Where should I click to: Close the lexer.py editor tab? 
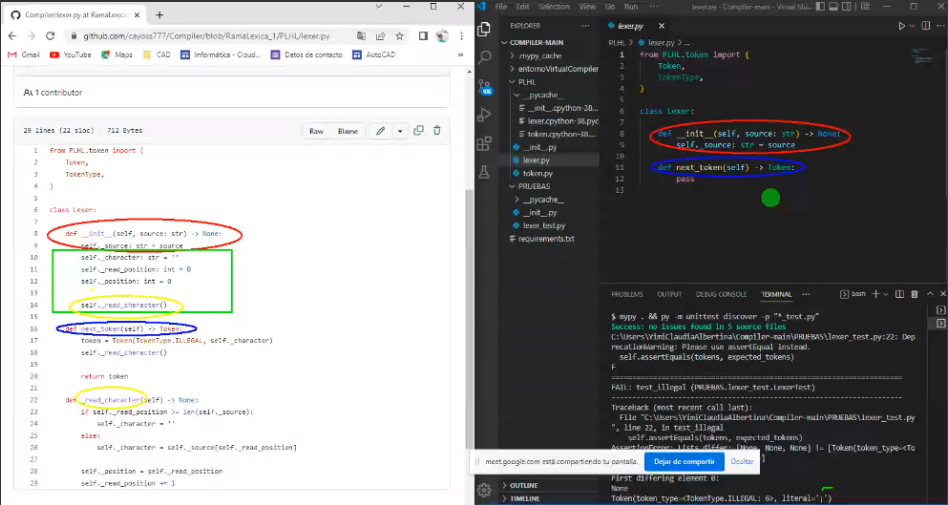tap(661, 26)
